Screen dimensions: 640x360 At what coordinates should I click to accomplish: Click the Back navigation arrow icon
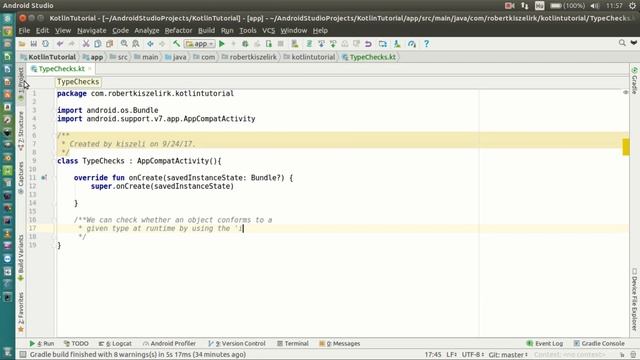point(150,44)
